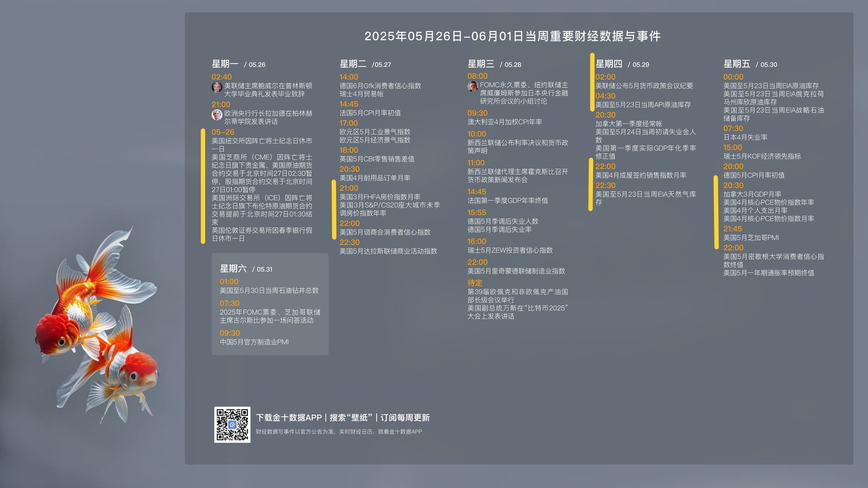
Task: Click the yellow marker beside Tuesday 21:00 events
Action: pyautogui.click(x=334, y=209)
